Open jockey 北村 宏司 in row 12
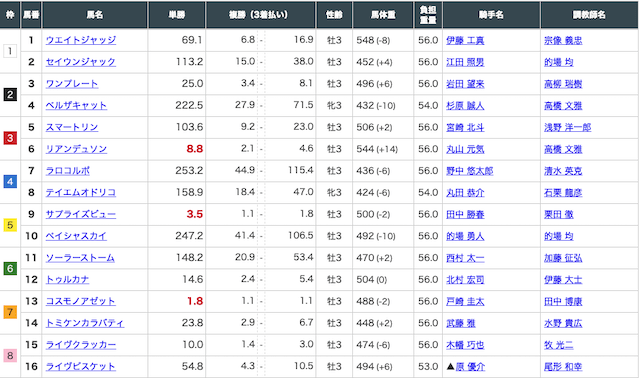 click(x=465, y=280)
